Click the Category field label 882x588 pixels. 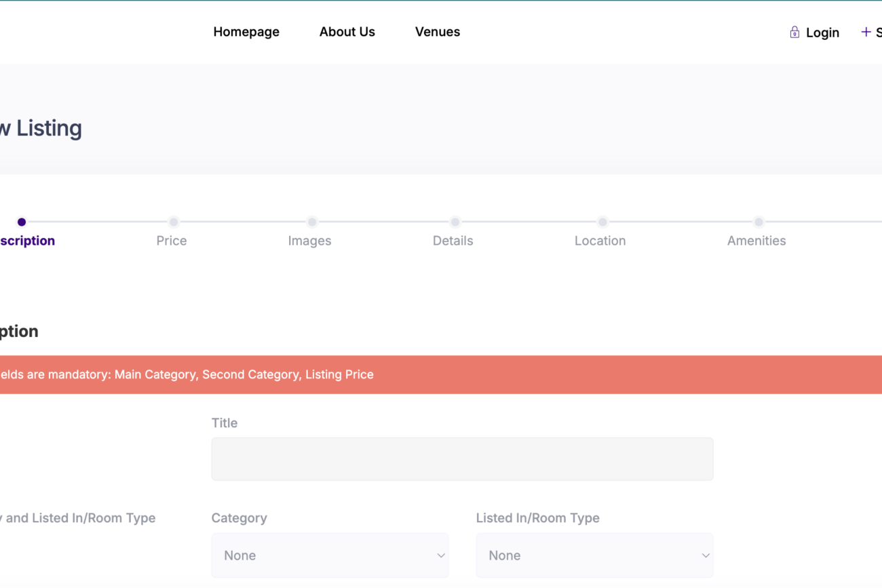(x=239, y=518)
